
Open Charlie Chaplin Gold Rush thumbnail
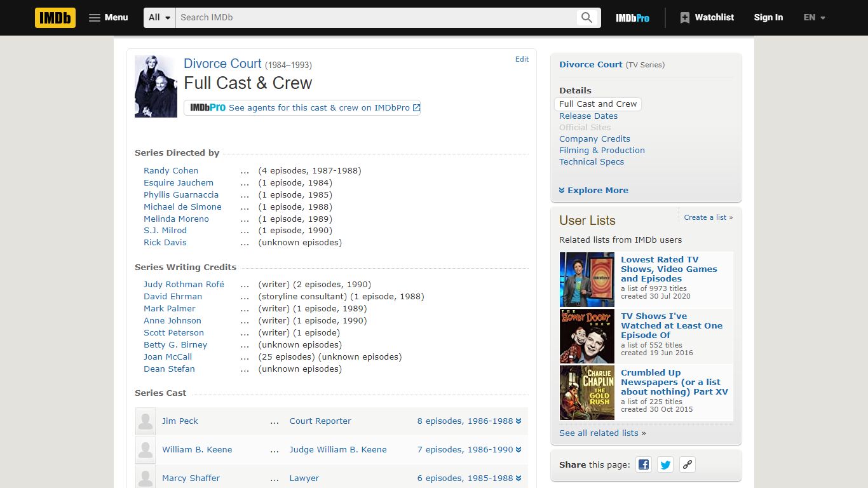[587, 393]
